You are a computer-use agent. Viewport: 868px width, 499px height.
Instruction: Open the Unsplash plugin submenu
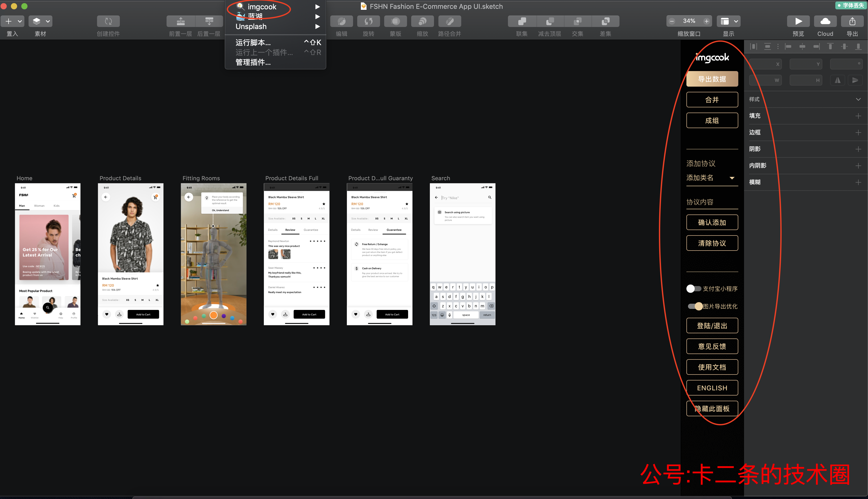click(275, 26)
